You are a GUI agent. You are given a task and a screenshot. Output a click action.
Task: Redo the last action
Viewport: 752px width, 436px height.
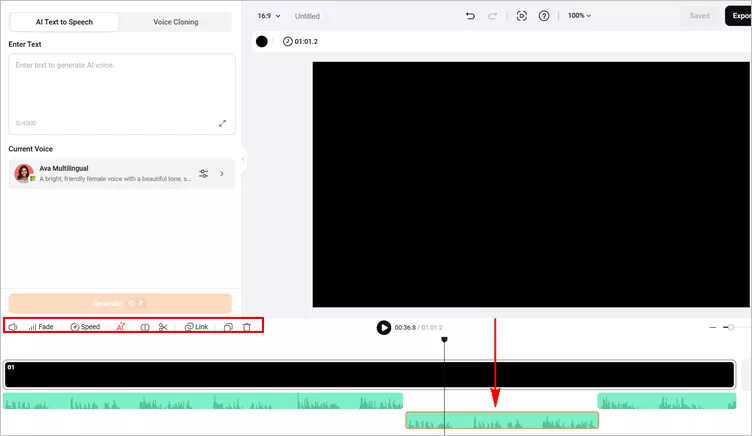click(493, 16)
